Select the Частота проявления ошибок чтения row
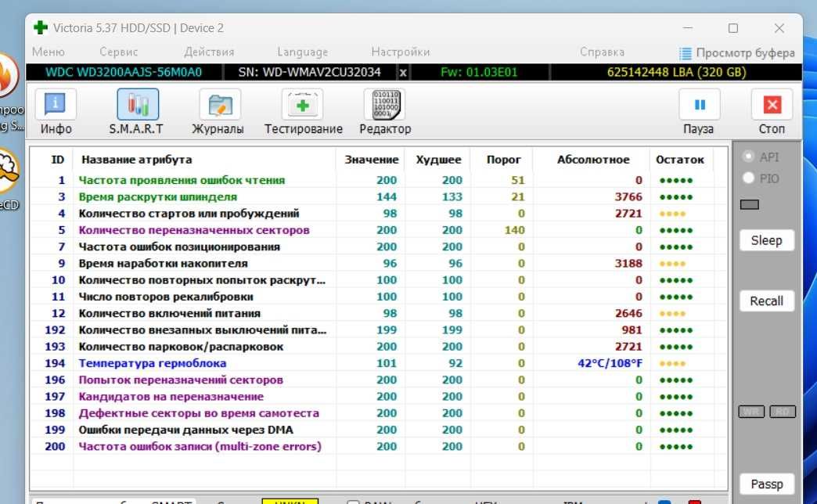817x504 pixels. click(x=378, y=180)
